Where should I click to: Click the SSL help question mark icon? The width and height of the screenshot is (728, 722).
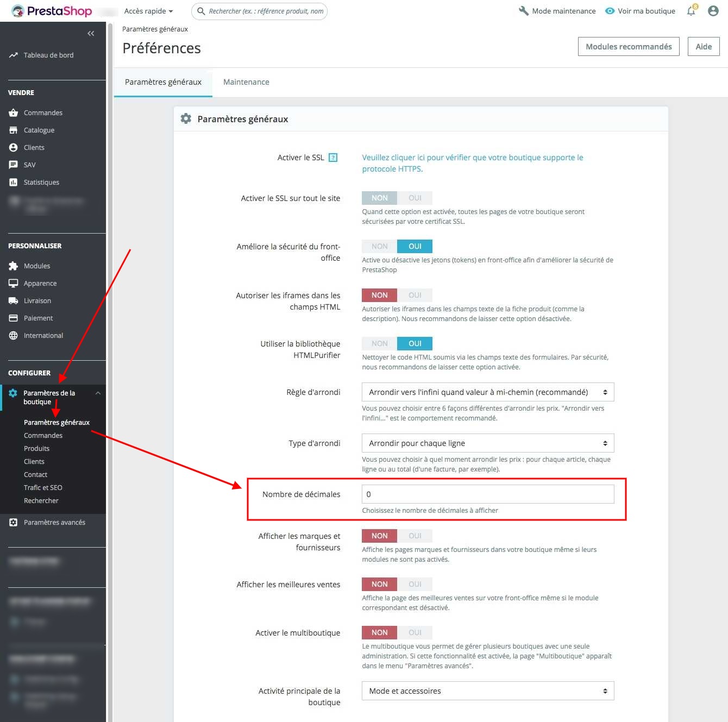(x=333, y=158)
